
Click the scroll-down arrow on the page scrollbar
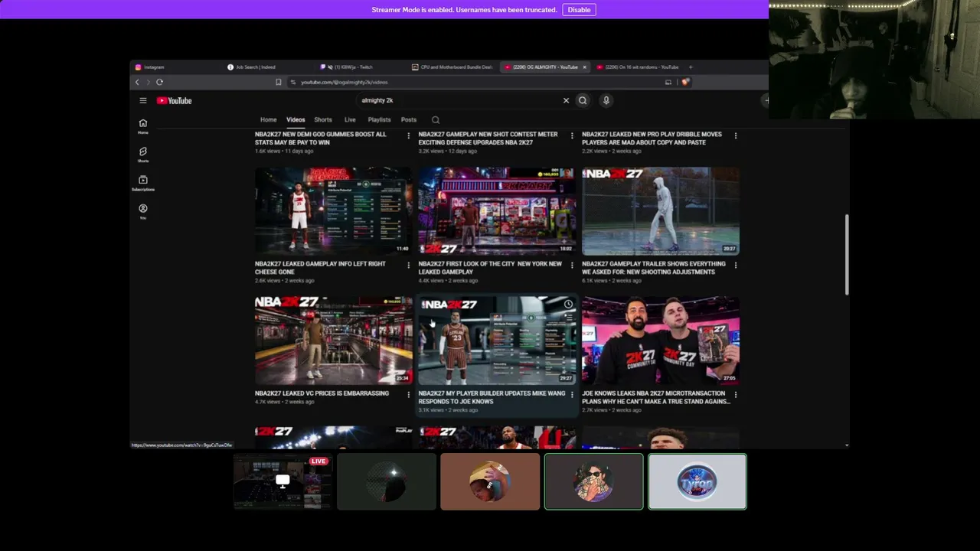point(847,445)
